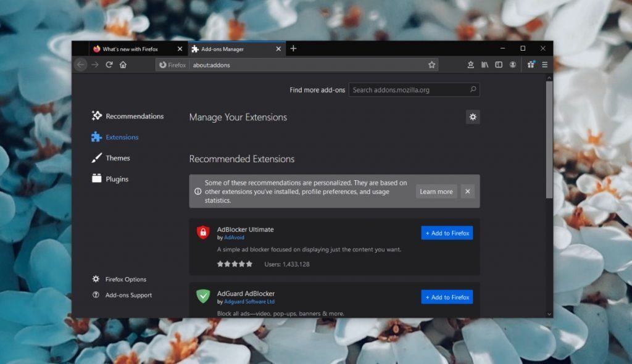The height and width of the screenshot is (364, 632).
Task: Open the Plugins panel
Action: [x=117, y=179]
